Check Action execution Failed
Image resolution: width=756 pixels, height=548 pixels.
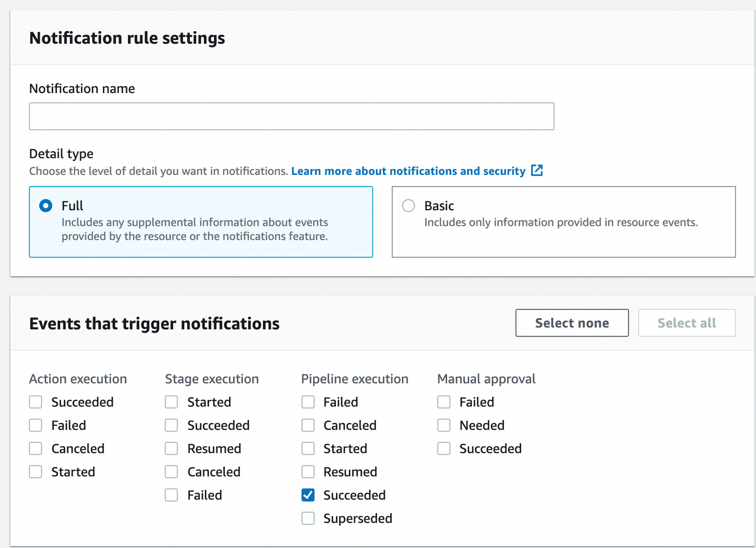point(35,425)
